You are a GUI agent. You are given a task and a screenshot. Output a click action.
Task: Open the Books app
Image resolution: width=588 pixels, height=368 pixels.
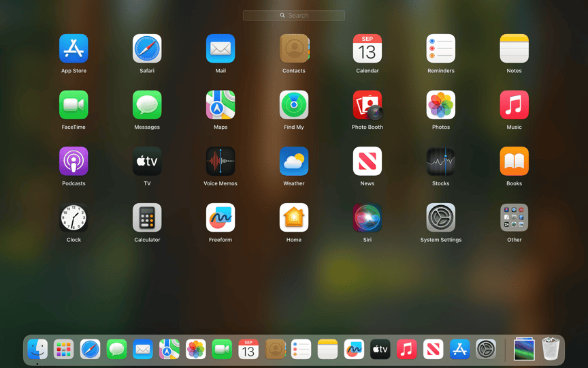coord(514,161)
